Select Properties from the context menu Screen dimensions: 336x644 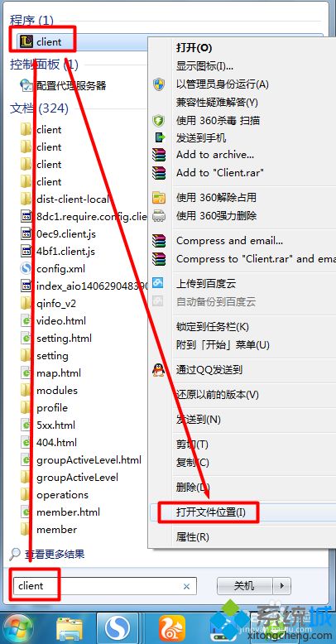coord(193,536)
